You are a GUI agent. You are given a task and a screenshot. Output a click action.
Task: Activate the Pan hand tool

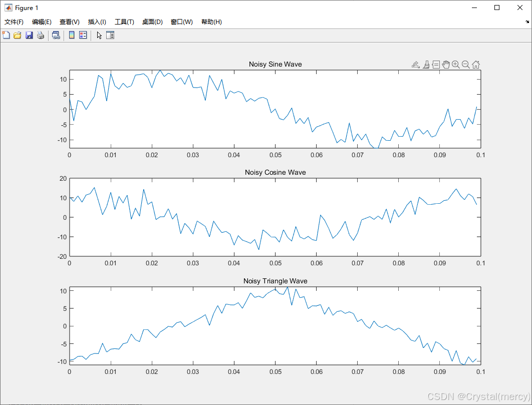click(446, 65)
